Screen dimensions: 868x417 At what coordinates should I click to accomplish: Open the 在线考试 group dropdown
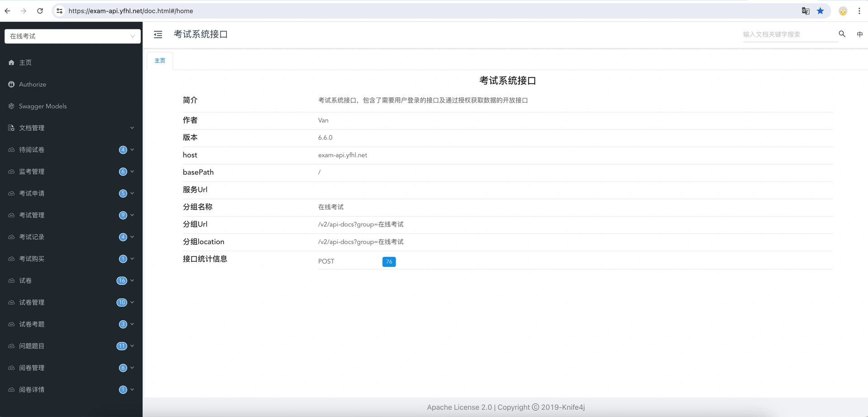coord(72,36)
